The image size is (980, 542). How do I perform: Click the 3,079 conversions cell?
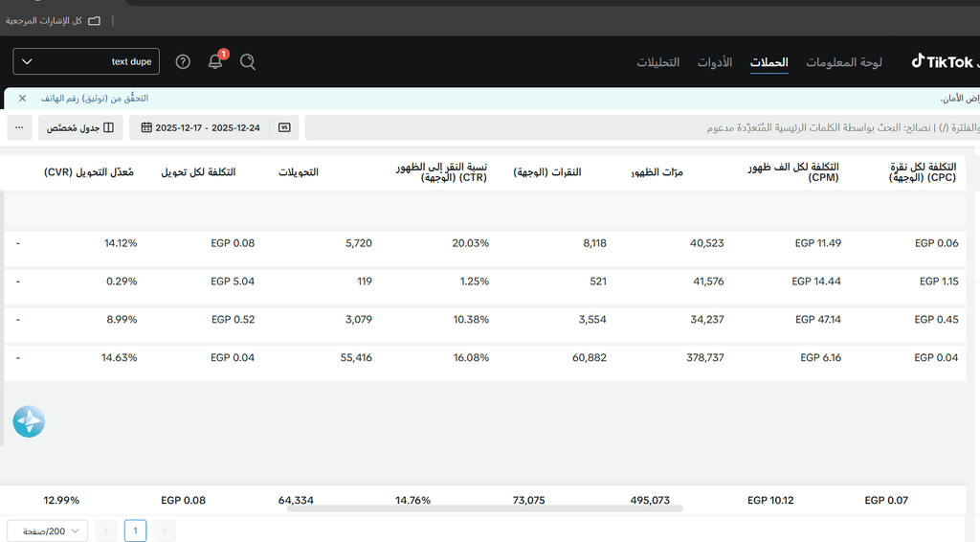coord(359,320)
